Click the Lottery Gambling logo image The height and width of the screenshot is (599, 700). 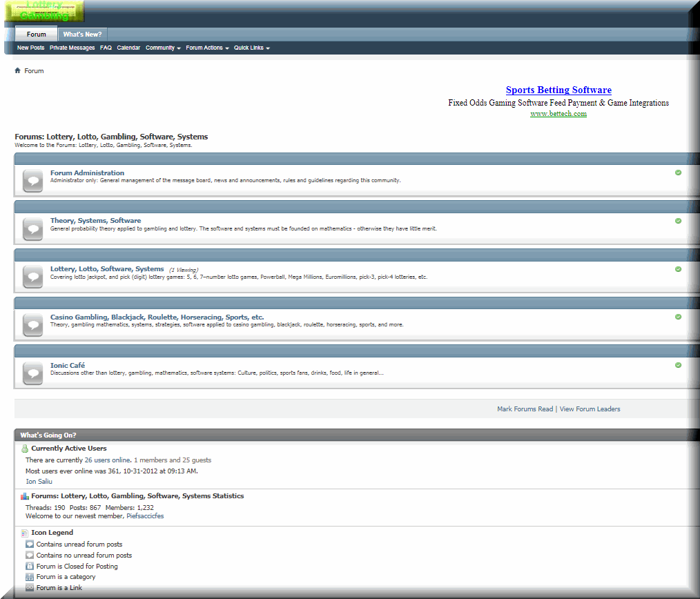[x=44, y=11]
